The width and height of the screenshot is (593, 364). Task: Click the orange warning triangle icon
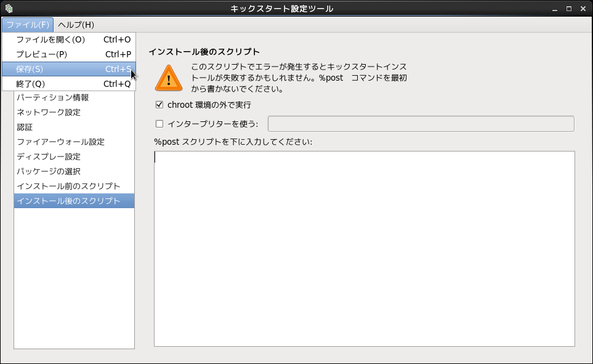pyautogui.click(x=168, y=78)
